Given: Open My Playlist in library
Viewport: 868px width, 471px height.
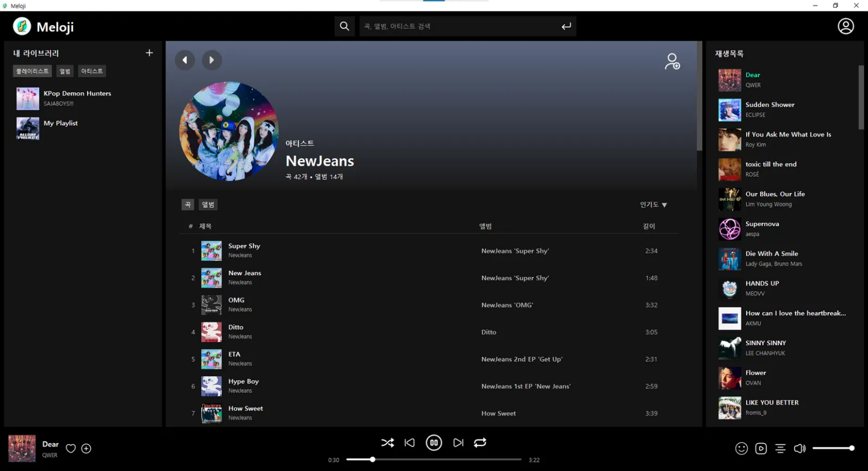Looking at the screenshot, I should tap(83, 128).
